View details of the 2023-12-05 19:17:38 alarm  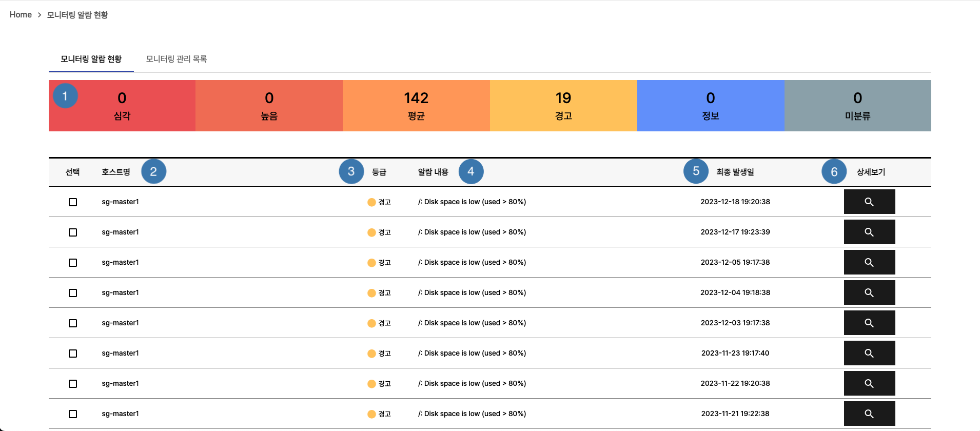(869, 262)
